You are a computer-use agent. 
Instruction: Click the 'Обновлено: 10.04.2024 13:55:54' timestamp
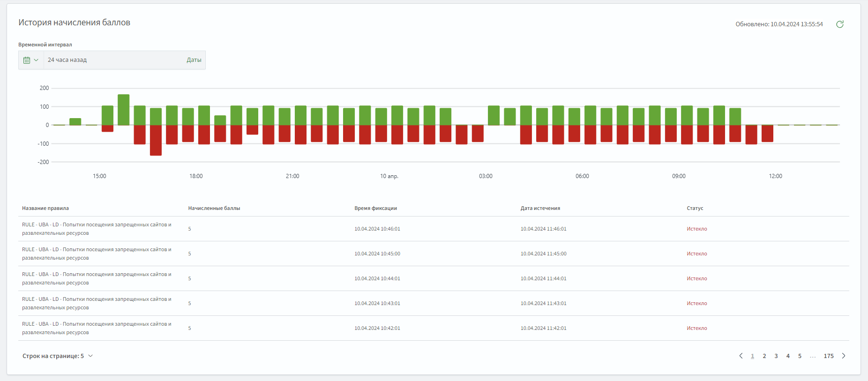point(779,24)
